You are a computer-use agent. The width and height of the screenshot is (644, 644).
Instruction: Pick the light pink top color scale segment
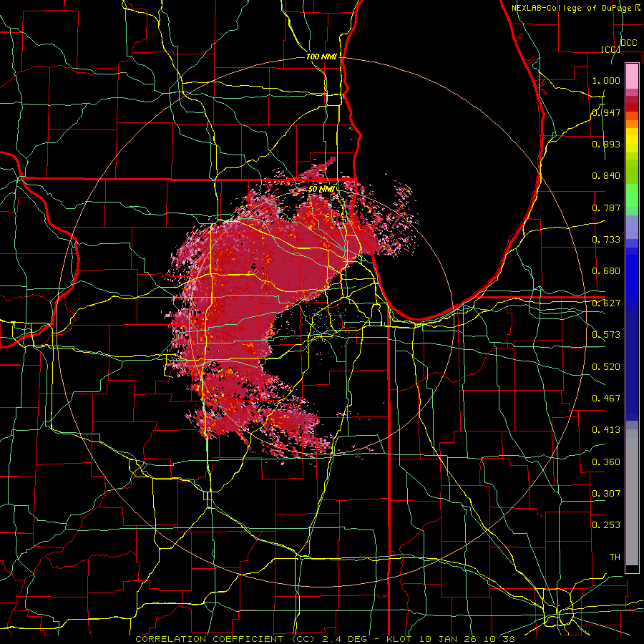[x=632, y=76]
